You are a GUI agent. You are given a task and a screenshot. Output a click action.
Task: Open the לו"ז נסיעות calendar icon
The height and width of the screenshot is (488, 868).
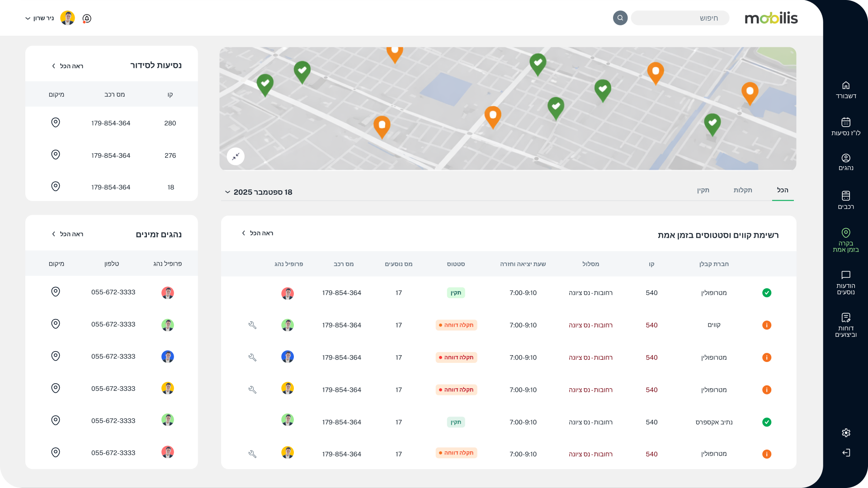tap(845, 122)
